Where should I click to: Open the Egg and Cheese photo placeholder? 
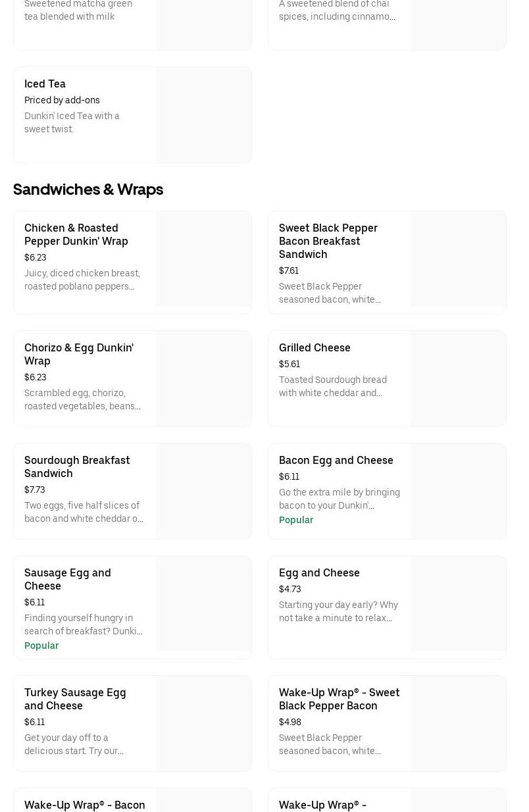click(x=458, y=603)
